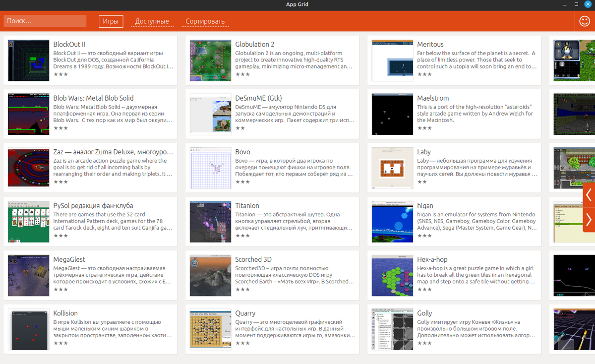Click the Scorched 3D title text
Image resolution: width=595 pixels, height=364 pixels.
coord(253,259)
